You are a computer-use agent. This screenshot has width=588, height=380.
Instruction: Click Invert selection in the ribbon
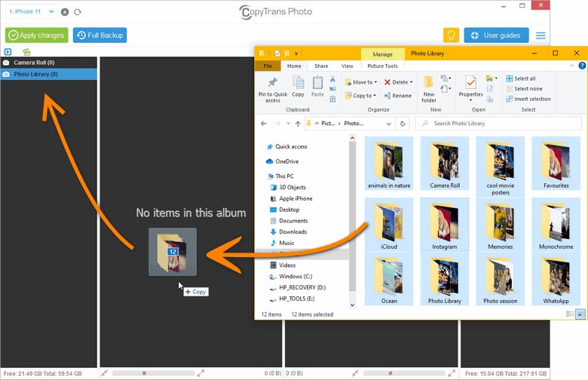click(528, 99)
